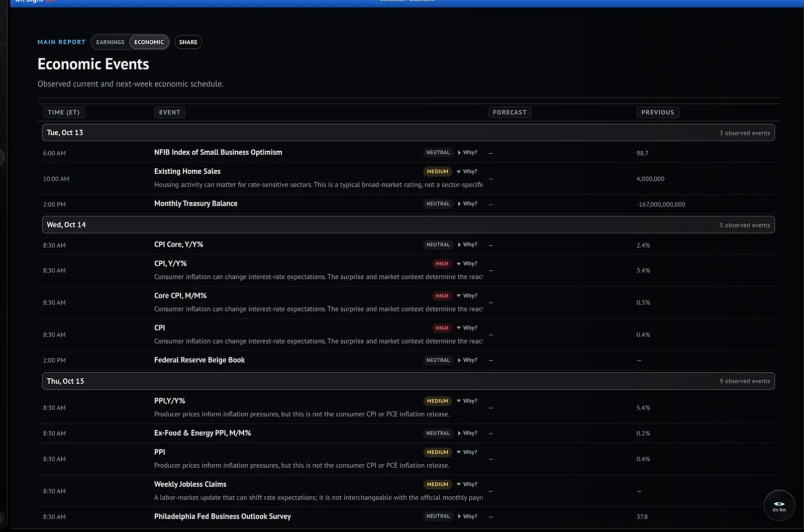Collapse Why? for Existing Home Sales
804x532 pixels.
467,172
